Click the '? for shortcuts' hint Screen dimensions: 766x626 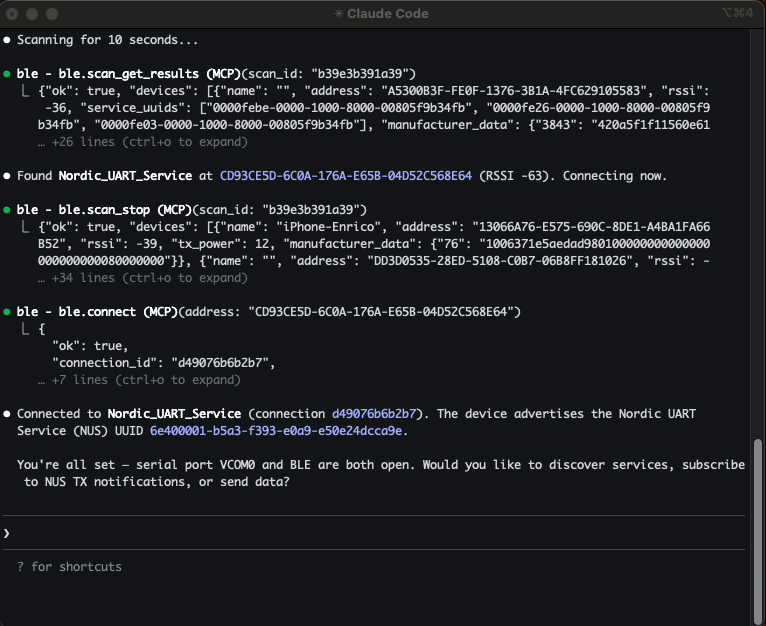pos(69,567)
